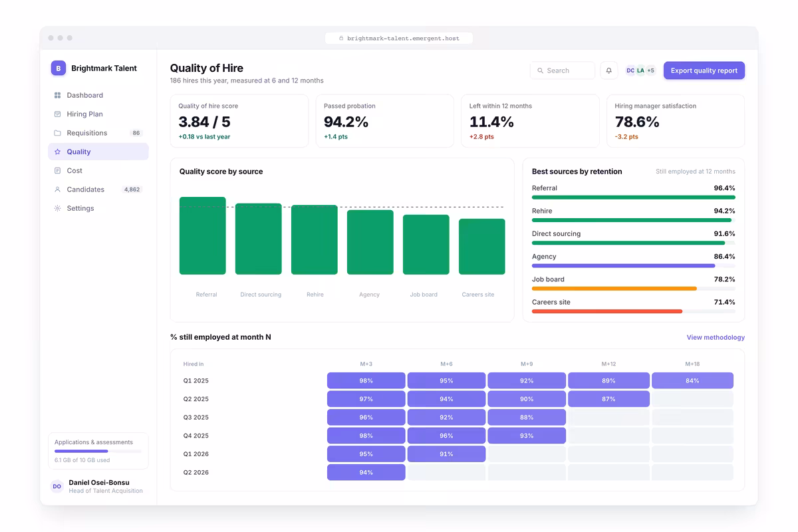Open notifications bell
This screenshot has height=532, width=798.
[608, 70]
